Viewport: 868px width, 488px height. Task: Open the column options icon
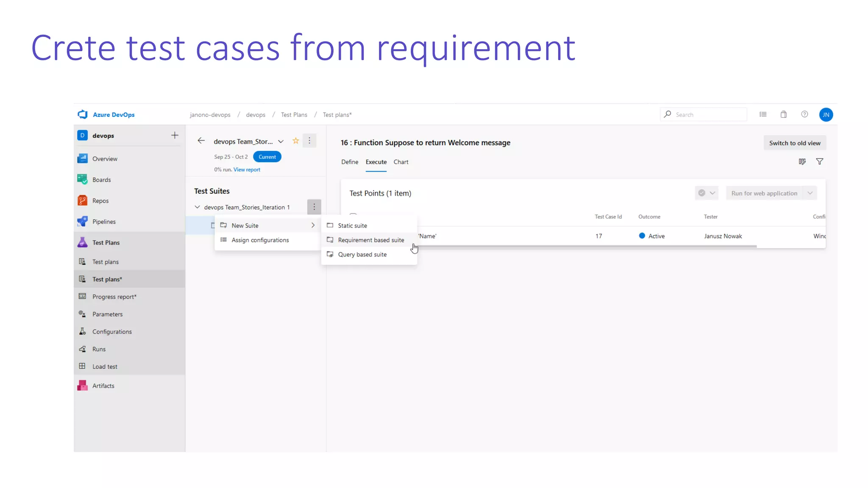click(802, 161)
